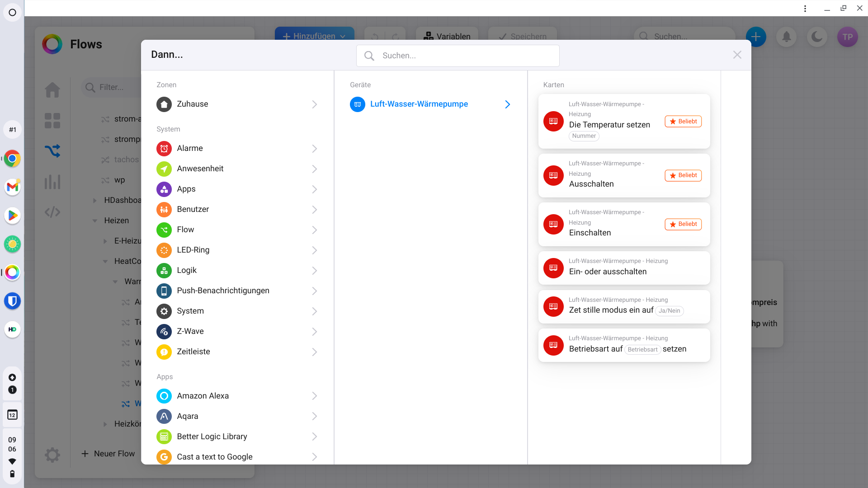Expand the Zuhause zone chevron
The width and height of the screenshot is (868, 488).
click(x=314, y=104)
